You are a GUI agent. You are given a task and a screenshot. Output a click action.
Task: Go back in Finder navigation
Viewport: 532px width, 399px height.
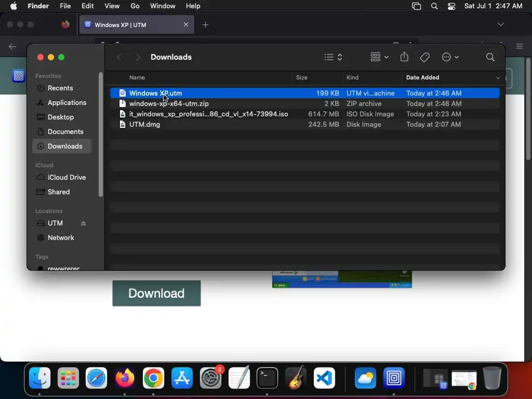click(x=119, y=57)
